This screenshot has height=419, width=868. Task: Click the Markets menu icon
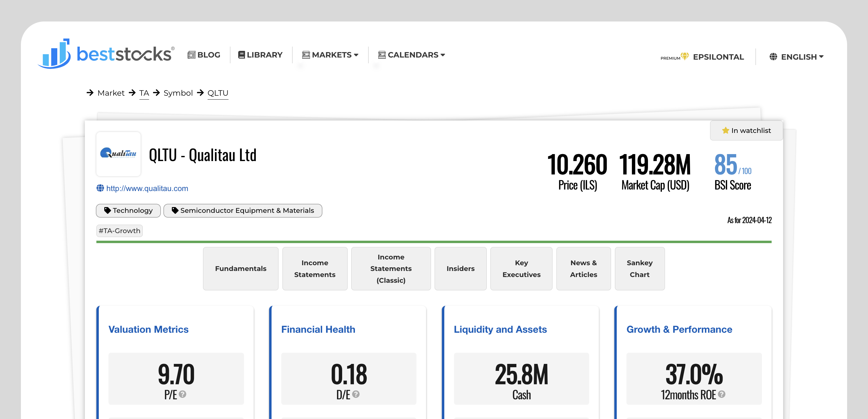(305, 55)
